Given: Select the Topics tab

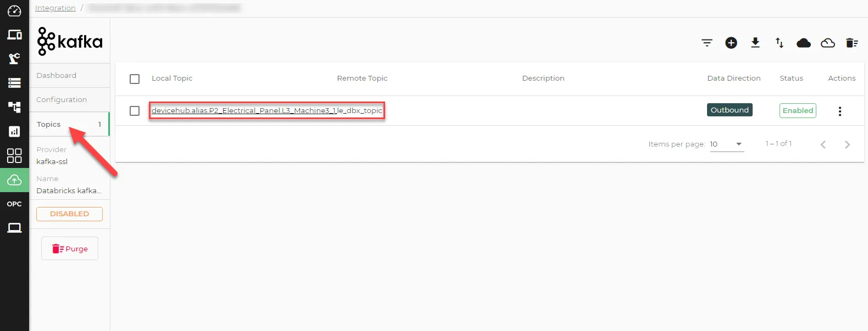Looking at the screenshot, I should click(70, 125).
